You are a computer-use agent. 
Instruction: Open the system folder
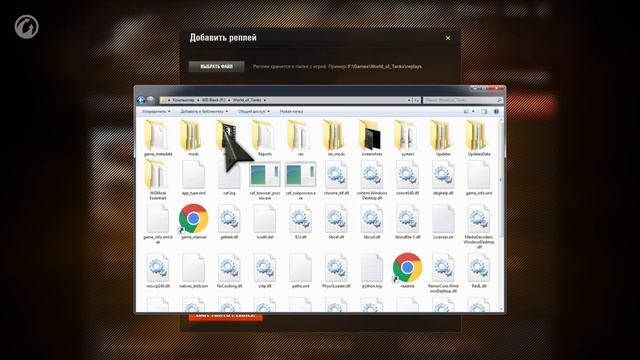pyautogui.click(x=407, y=138)
